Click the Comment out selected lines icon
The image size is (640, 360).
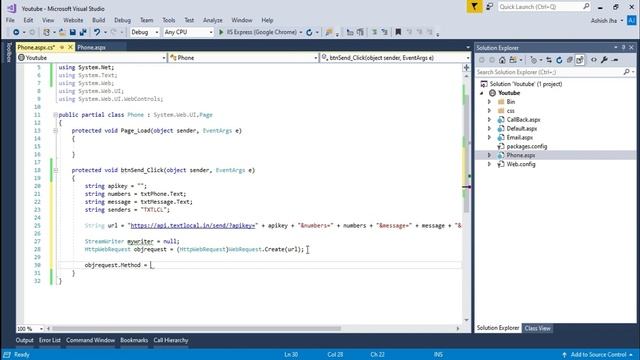point(374,32)
